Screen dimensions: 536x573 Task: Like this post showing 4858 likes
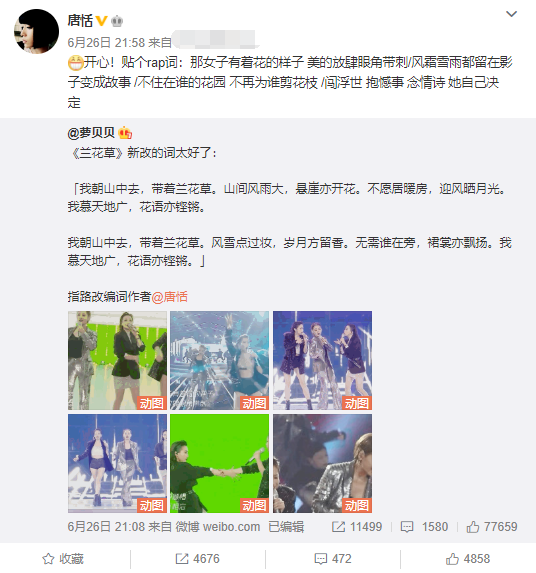coord(468,559)
